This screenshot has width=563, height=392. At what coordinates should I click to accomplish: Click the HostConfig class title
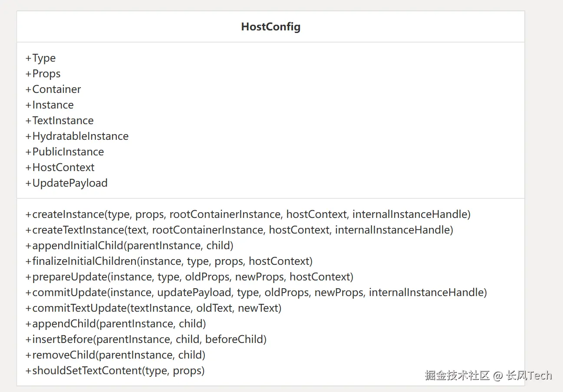pyautogui.click(x=270, y=27)
